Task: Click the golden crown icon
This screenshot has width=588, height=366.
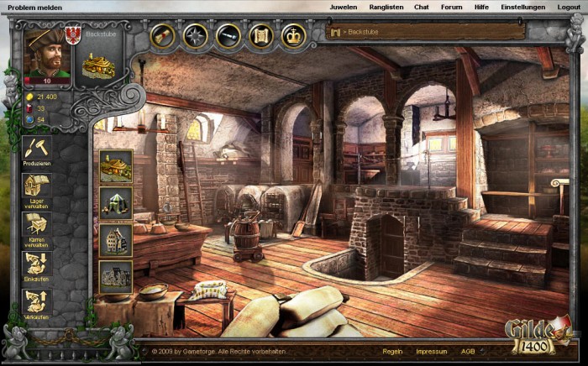Action: [294, 36]
